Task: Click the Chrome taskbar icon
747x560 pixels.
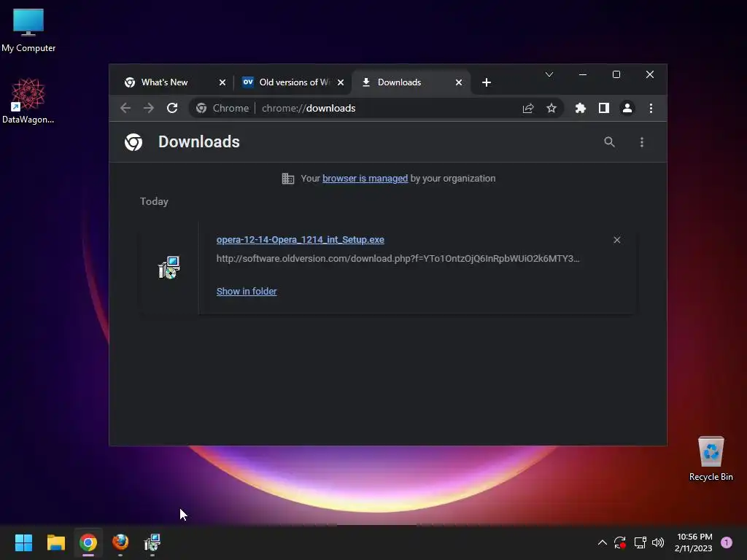Action: click(88, 542)
